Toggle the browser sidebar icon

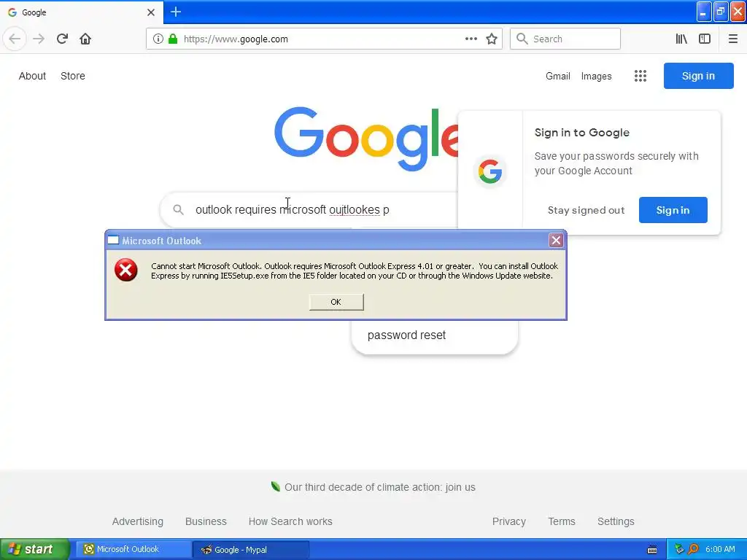705,39
